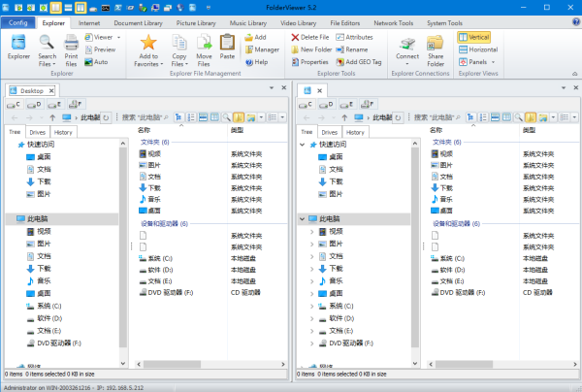Click the Connect network drive icon
Image resolution: width=582 pixels, height=392 pixels.
[407, 47]
